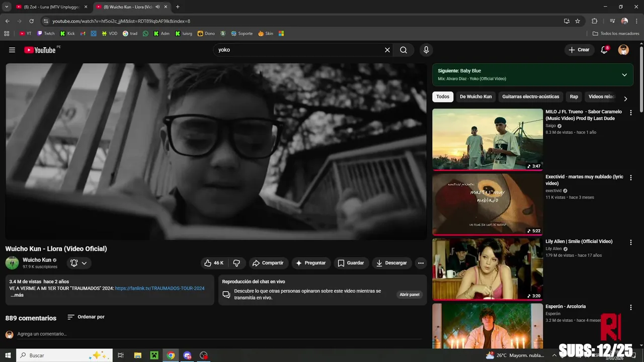
Task: Go back to previous page
Action: click(x=7, y=21)
